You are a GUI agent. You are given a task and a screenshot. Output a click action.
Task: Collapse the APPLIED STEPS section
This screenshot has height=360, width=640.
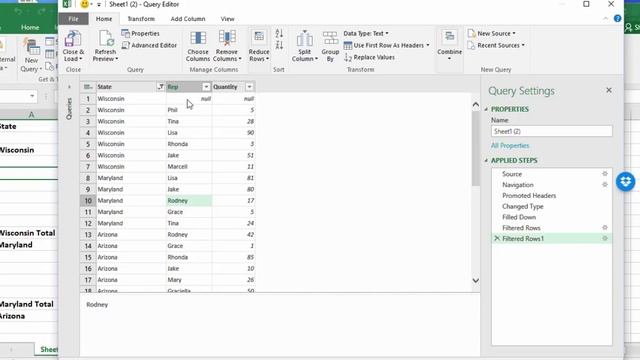point(486,161)
